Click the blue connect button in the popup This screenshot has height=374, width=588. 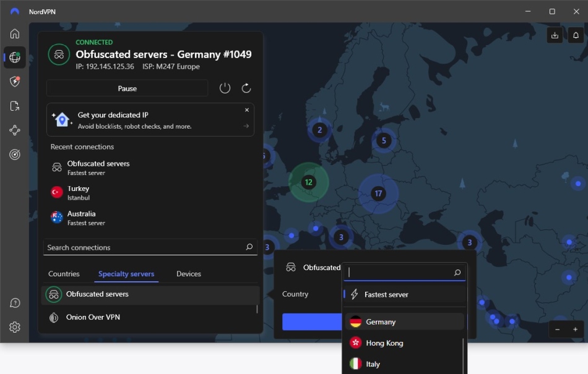[312, 322]
